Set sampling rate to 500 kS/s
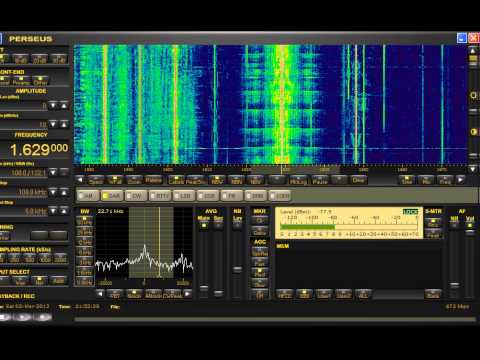Image resolution: width=480 pixels, height=360 pixels. coord(30,258)
